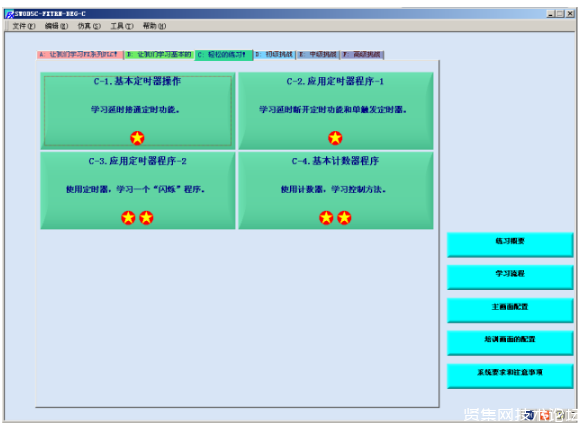Open lesson C-2 应用定时器程序-1
This screenshot has width=583, height=429.
click(x=336, y=111)
